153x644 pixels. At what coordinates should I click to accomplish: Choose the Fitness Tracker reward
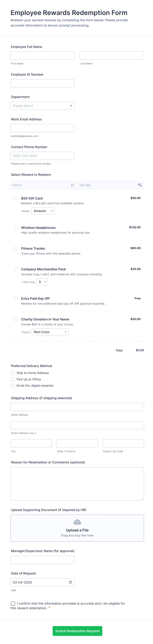coord(16,248)
